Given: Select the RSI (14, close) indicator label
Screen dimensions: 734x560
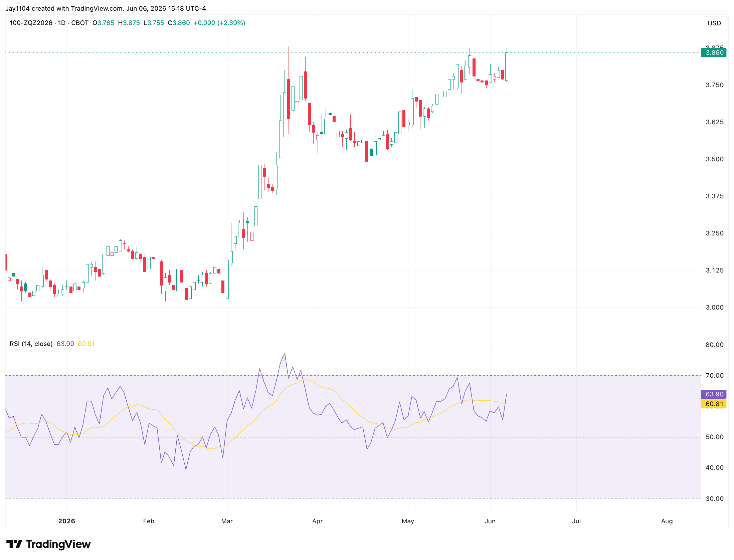Looking at the screenshot, I should (31, 344).
